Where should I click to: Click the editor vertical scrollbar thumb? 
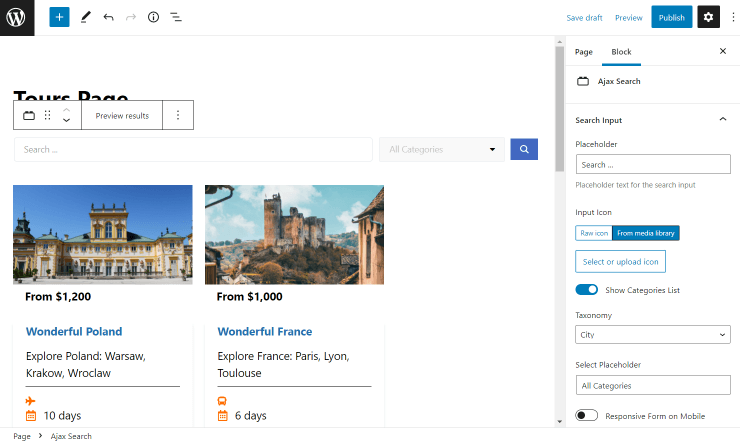[560, 109]
